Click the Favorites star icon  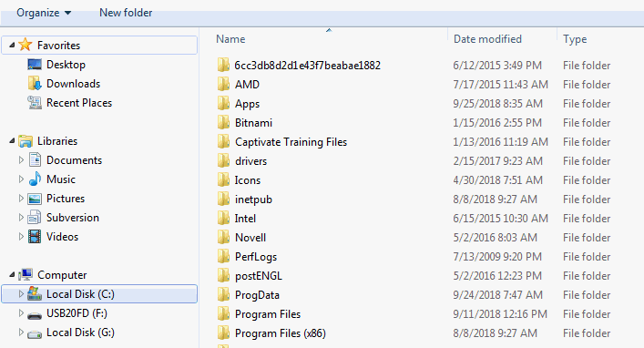click(x=26, y=45)
